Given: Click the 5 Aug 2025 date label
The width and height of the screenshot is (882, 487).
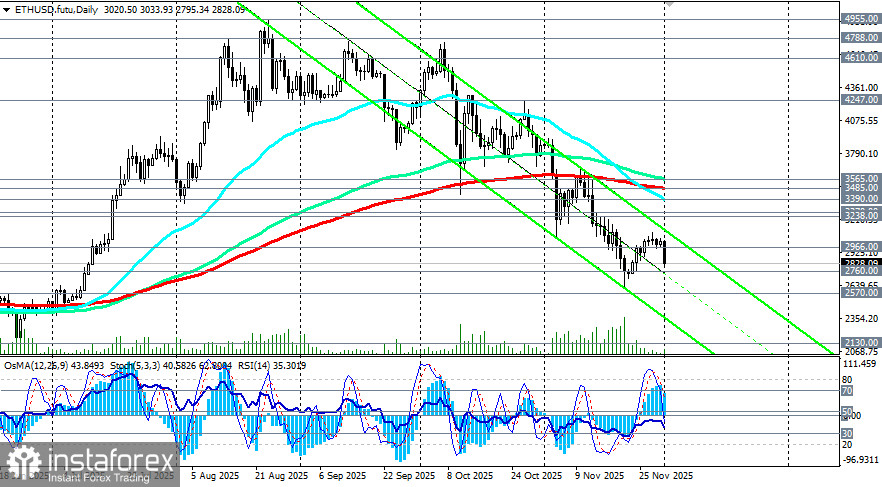Looking at the screenshot, I should pyautogui.click(x=215, y=475).
